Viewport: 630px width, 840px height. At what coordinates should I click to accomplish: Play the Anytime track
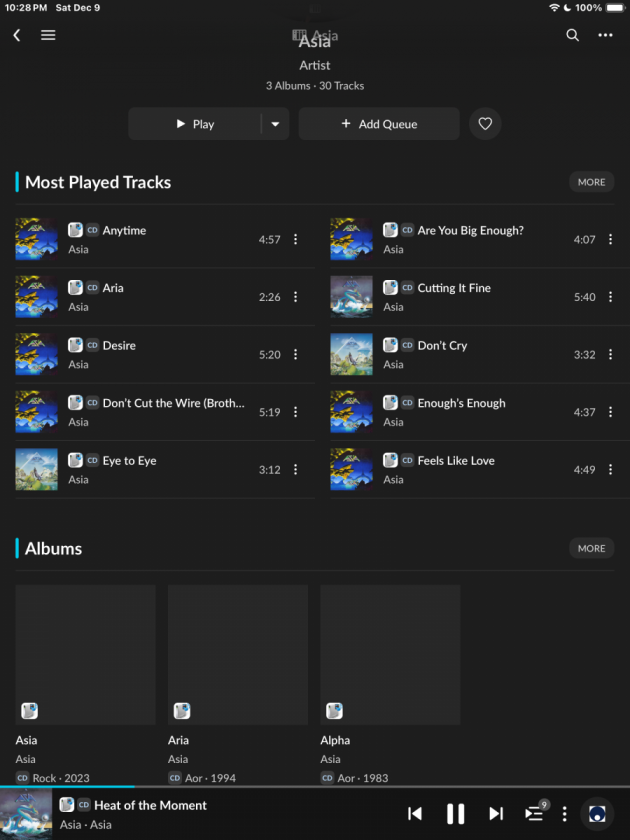(x=165, y=239)
